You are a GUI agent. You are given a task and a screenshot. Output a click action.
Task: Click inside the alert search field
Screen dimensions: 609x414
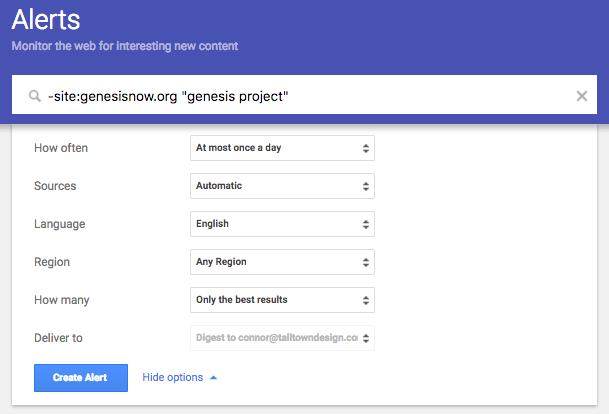[x=300, y=96]
